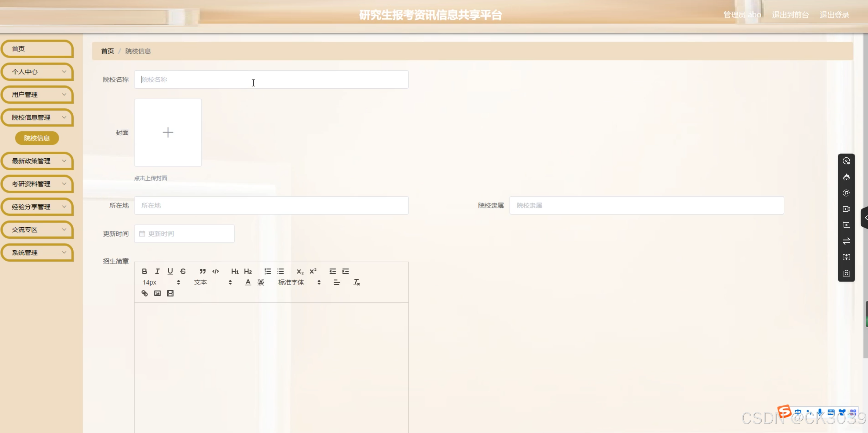Open the 首页 sidebar menu item

coord(37,49)
